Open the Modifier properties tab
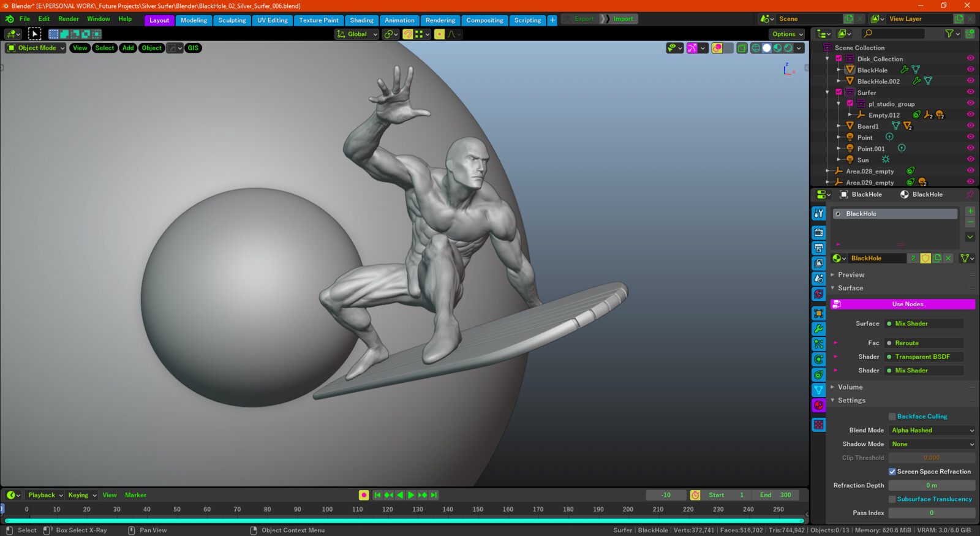The height and width of the screenshot is (536, 980). pos(819,329)
